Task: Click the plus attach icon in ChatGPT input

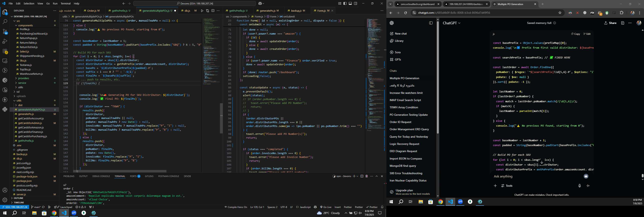Action: [x=495, y=186]
